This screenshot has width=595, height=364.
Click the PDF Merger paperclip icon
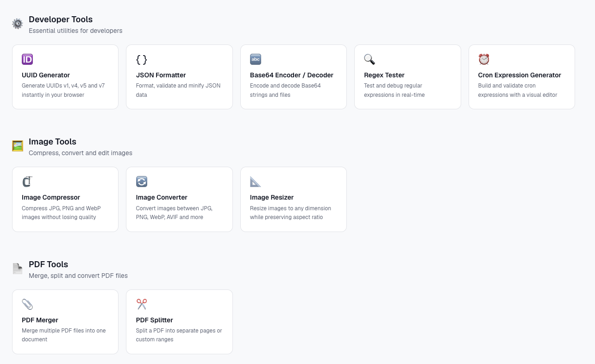(27, 304)
